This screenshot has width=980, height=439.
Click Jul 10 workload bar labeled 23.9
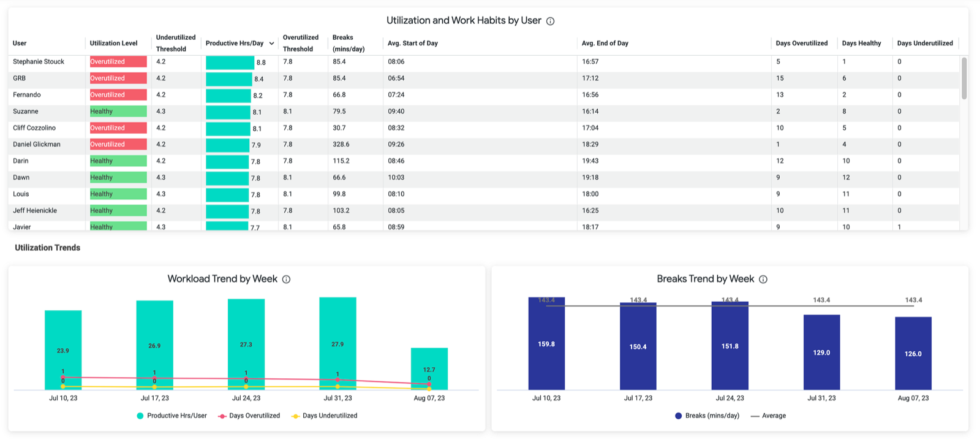tap(63, 350)
